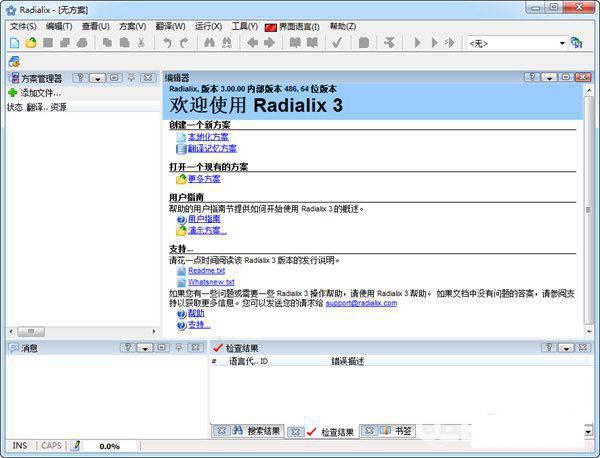The height and width of the screenshot is (458, 600).
Task: Click the Save All toolbar icon
Action: [65, 43]
